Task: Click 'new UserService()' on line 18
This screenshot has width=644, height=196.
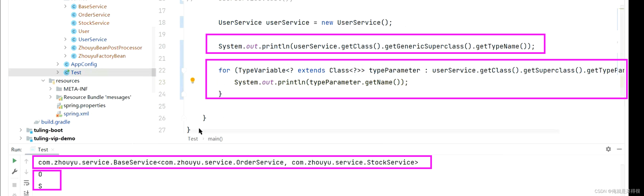Action: (354, 23)
